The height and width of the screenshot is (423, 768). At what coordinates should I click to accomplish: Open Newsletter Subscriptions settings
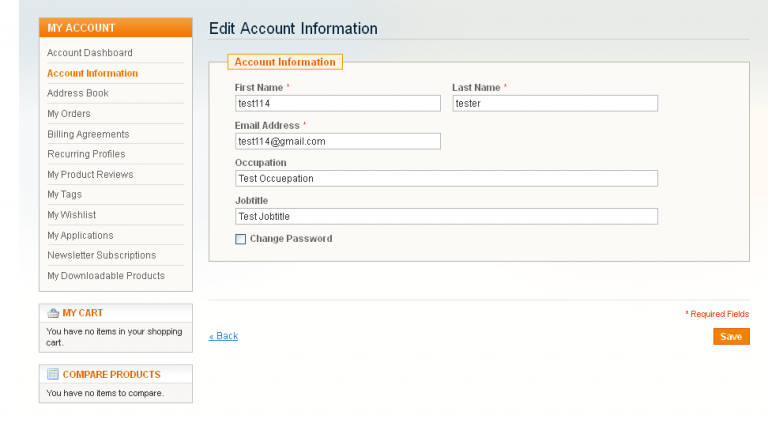[101, 256]
